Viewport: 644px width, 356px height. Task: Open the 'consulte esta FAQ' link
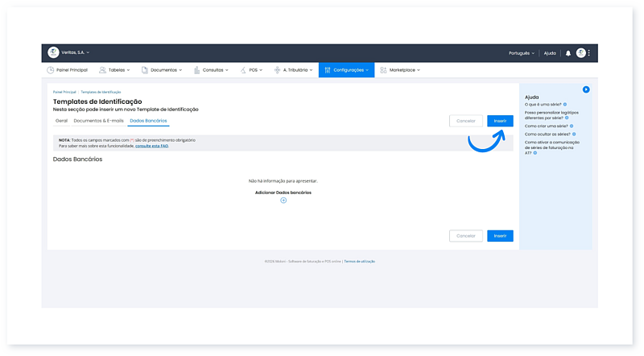click(151, 146)
